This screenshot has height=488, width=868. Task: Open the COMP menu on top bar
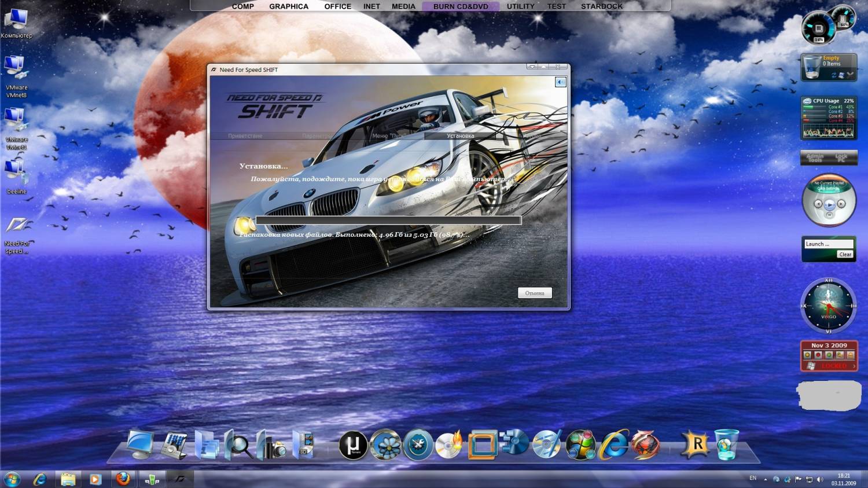pyautogui.click(x=243, y=6)
